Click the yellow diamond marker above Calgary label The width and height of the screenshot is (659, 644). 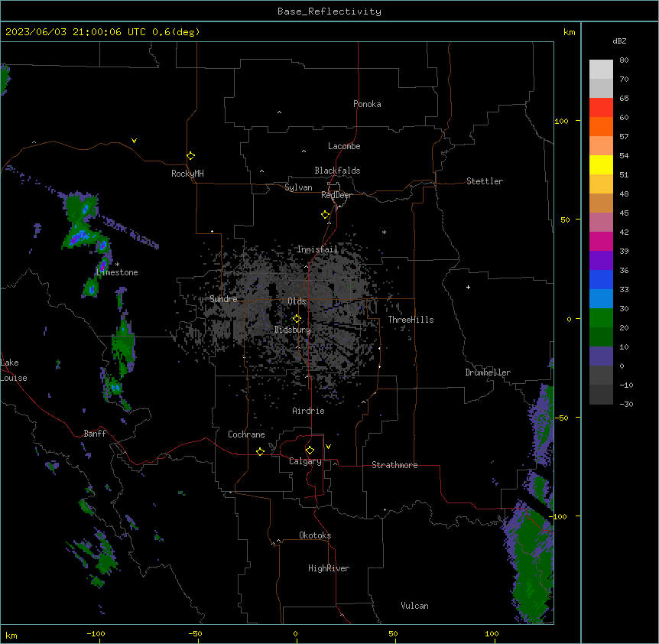[x=310, y=450]
